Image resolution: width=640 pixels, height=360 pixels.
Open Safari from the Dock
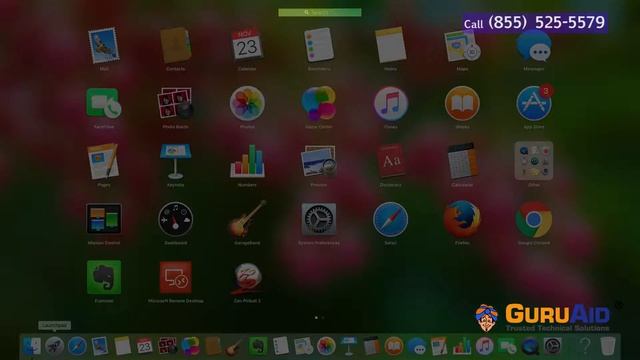77,346
